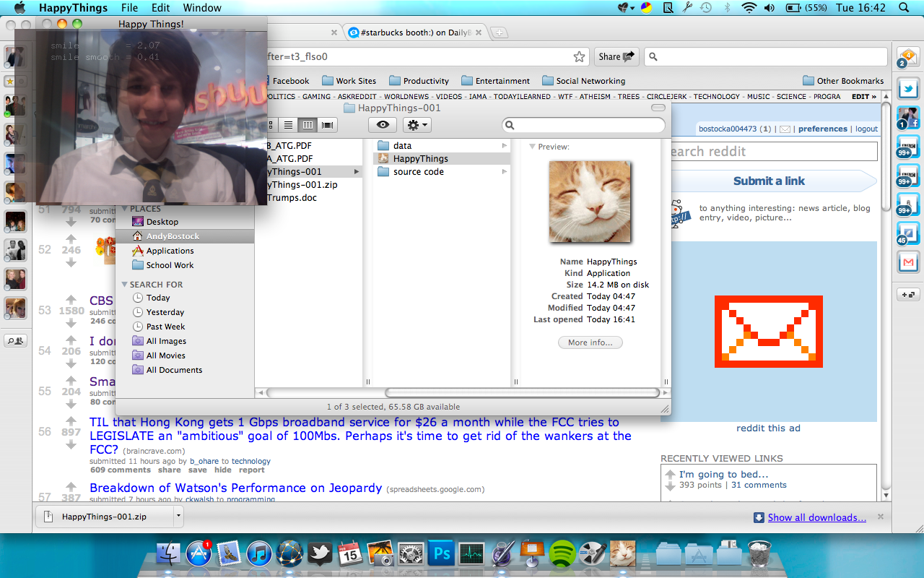Switch Finder to list view
The width and height of the screenshot is (924, 578).
[288, 125]
